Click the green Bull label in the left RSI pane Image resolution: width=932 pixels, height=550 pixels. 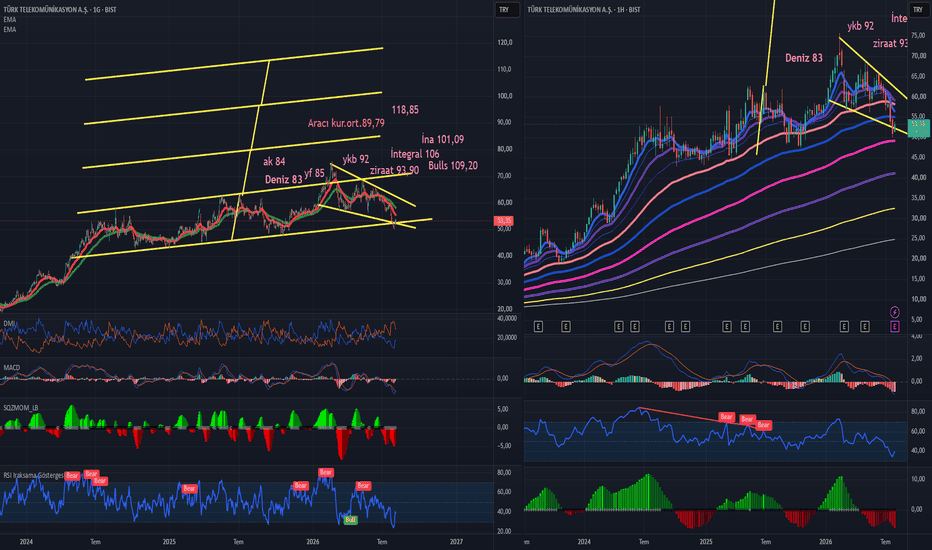pyautogui.click(x=350, y=520)
